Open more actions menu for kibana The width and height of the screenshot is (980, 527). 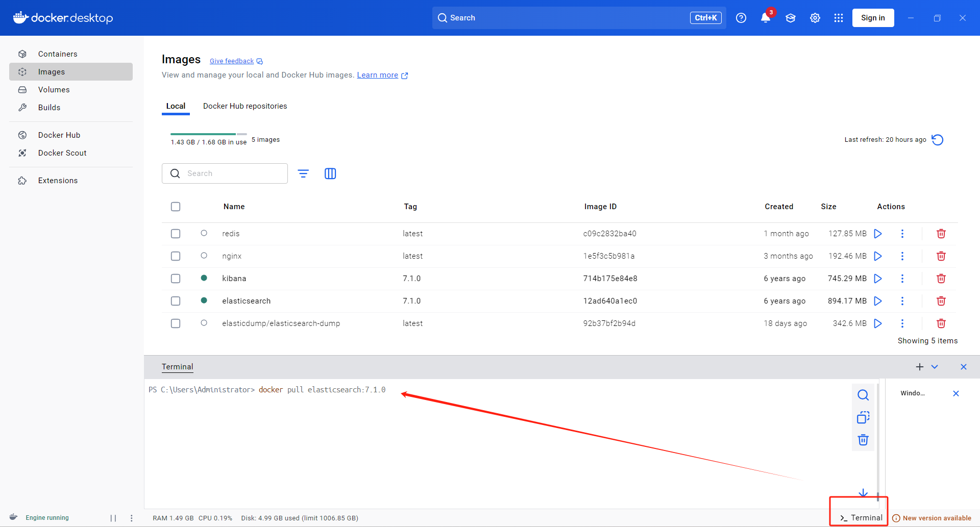coord(902,279)
